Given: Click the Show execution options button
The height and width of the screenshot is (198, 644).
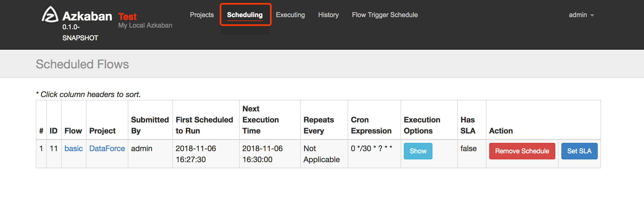Looking at the screenshot, I should coord(418,151).
